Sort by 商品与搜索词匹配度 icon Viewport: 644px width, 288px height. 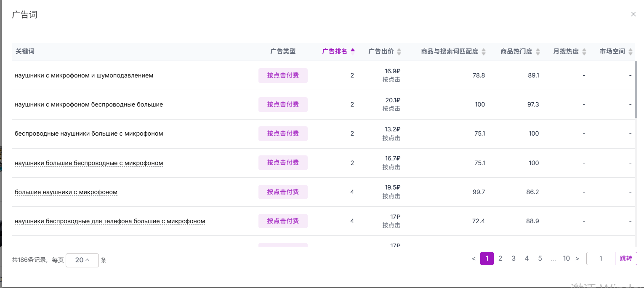(484, 51)
